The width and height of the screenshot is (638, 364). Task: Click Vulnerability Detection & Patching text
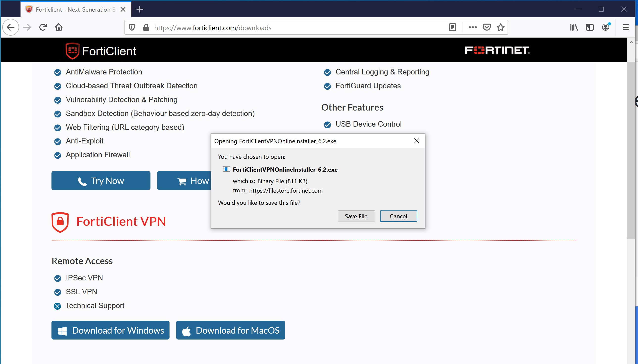coord(122,99)
